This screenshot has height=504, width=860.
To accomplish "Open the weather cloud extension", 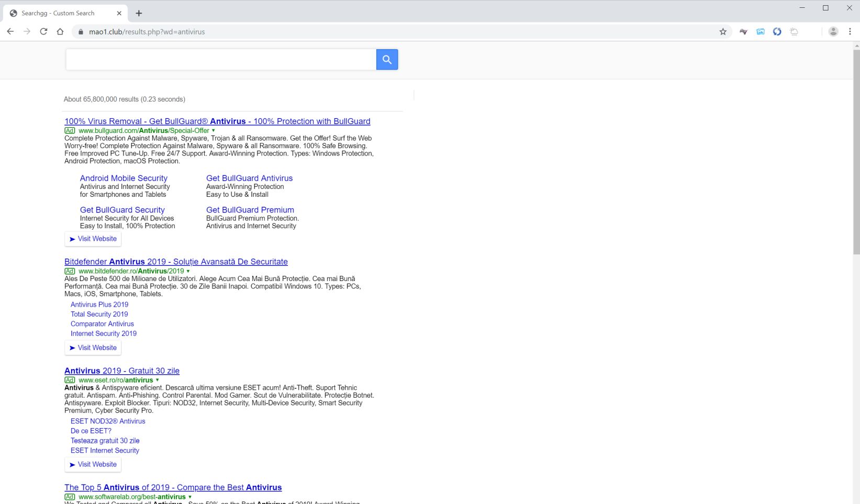I will [x=794, y=31].
